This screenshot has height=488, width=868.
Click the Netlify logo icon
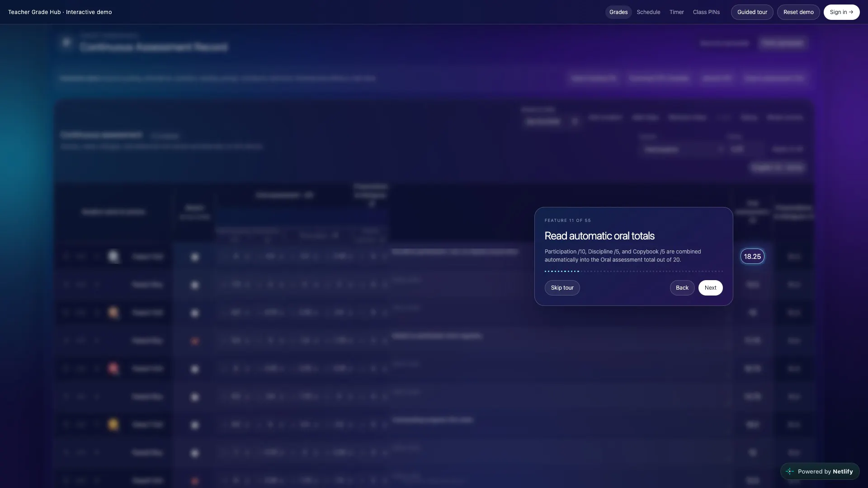coord(790,471)
